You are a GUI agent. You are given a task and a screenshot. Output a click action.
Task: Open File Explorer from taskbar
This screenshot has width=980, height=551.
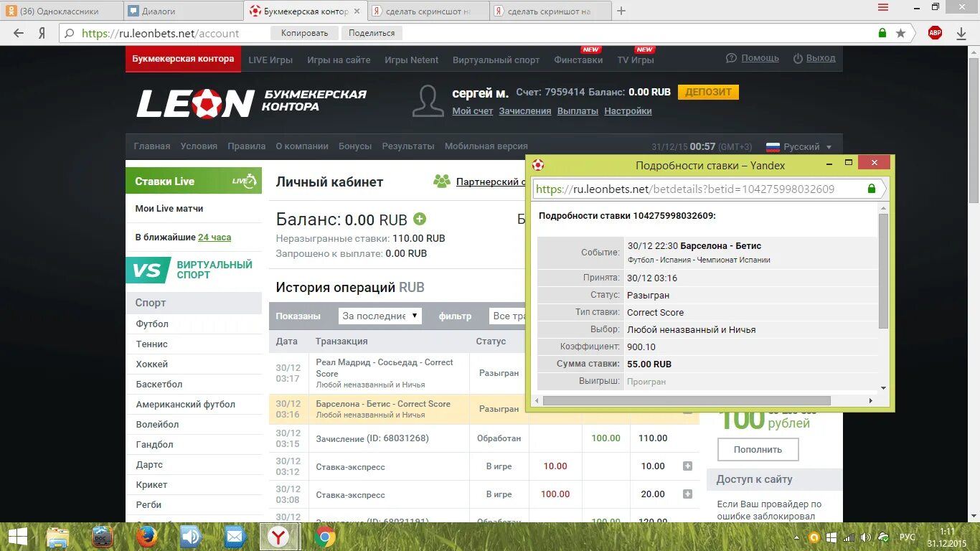coord(57,537)
